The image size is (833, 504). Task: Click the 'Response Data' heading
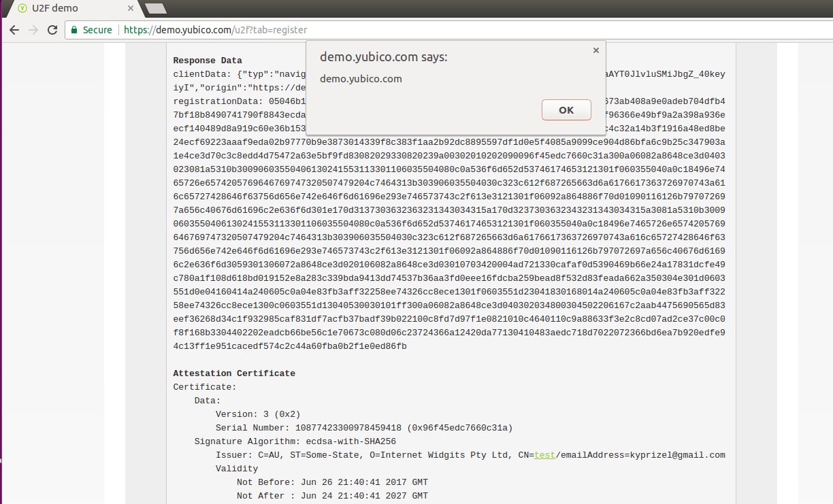[208, 61]
